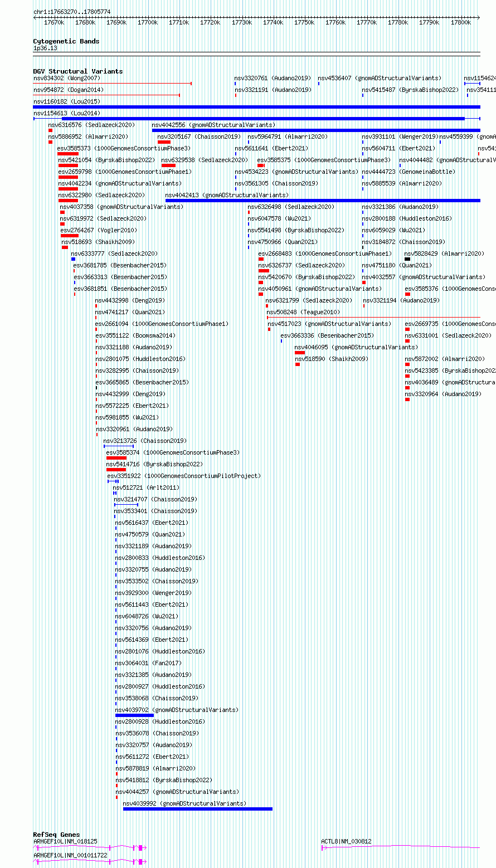Viewport: 496px width, 868px height.
Task: Click the DGV Structural Variants track title
Action: click(x=78, y=71)
